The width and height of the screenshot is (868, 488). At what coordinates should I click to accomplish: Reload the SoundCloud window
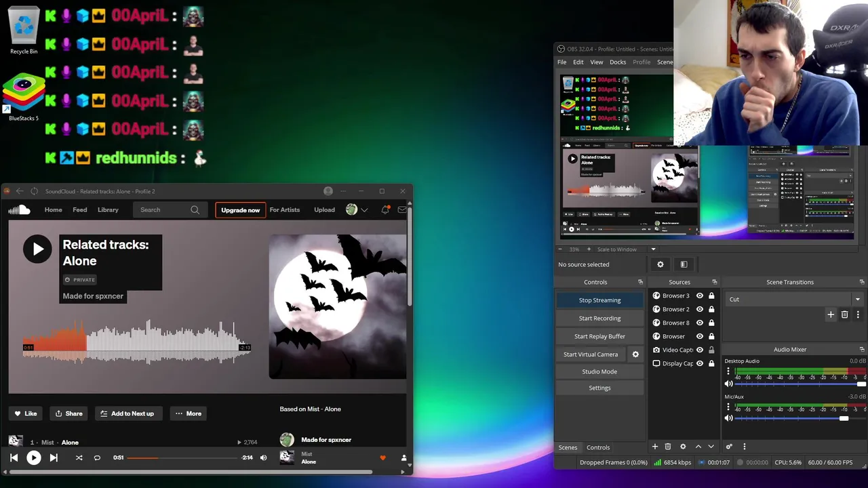coord(34,191)
